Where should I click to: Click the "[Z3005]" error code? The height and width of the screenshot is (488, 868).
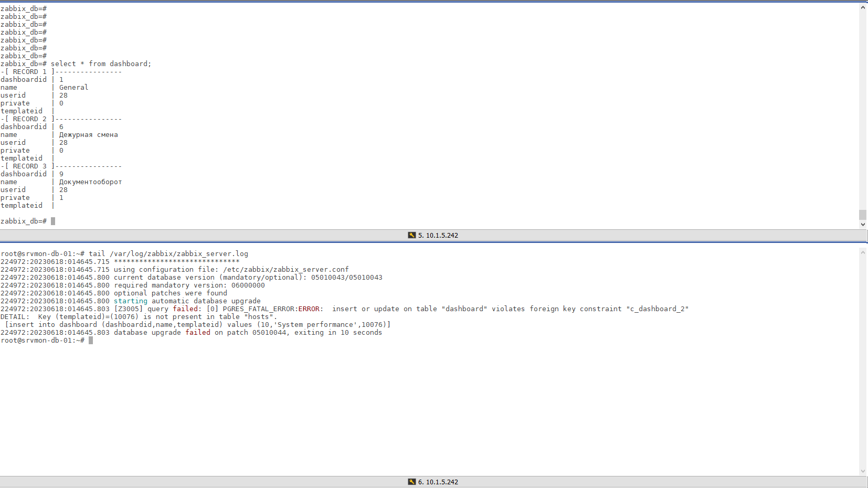click(129, 309)
